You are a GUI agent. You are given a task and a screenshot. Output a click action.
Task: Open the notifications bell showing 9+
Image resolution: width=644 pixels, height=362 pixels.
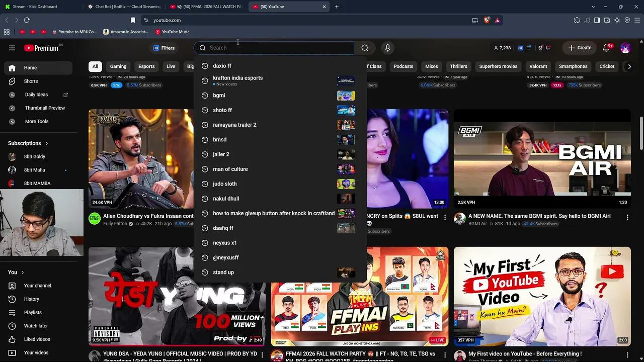click(x=607, y=48)
